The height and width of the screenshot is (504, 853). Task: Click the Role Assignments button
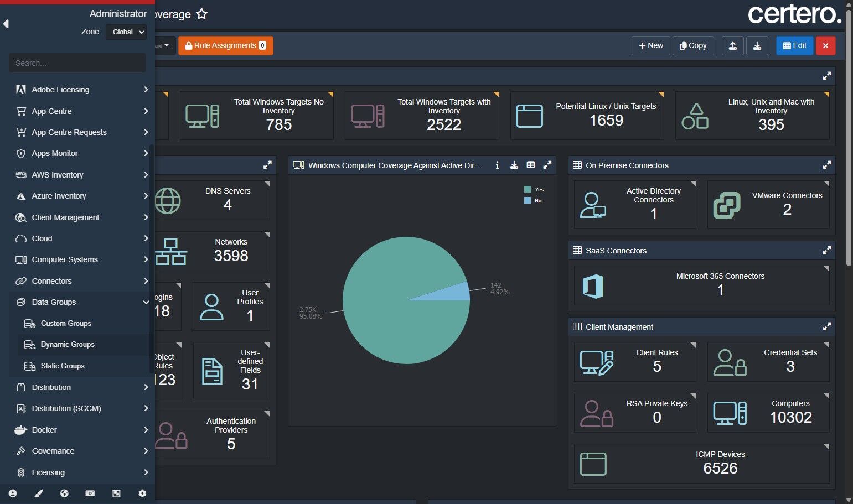point(226,45)
